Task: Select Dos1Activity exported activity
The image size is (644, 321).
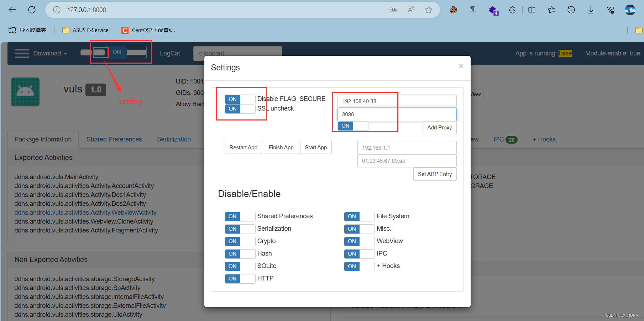Action: (80, 195)
